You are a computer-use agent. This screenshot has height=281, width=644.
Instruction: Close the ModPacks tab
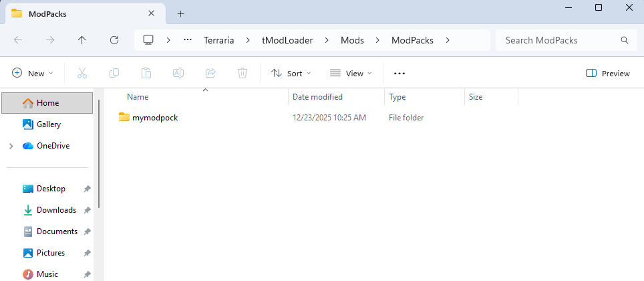(x=151, y=13)
